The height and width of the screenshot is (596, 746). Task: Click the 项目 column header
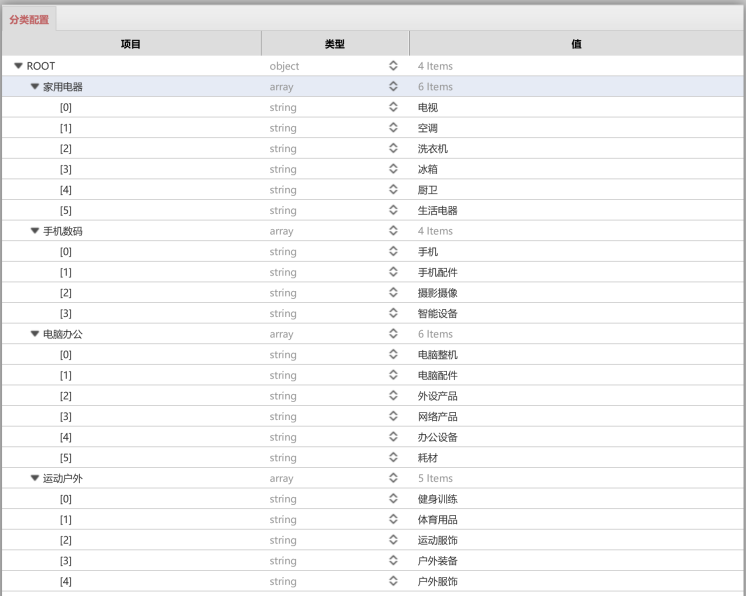pos(131,44)
